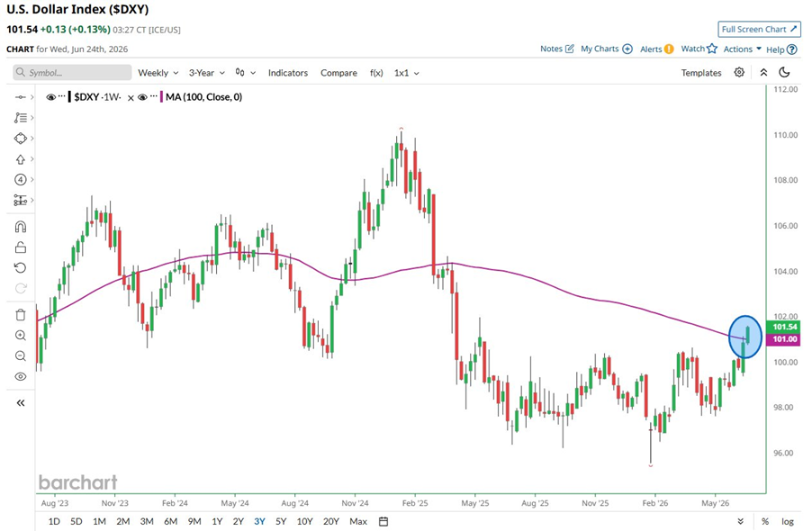The image size is (812, 531).
Task: Select the 5D time range
Action: click(x=77, y=521)
